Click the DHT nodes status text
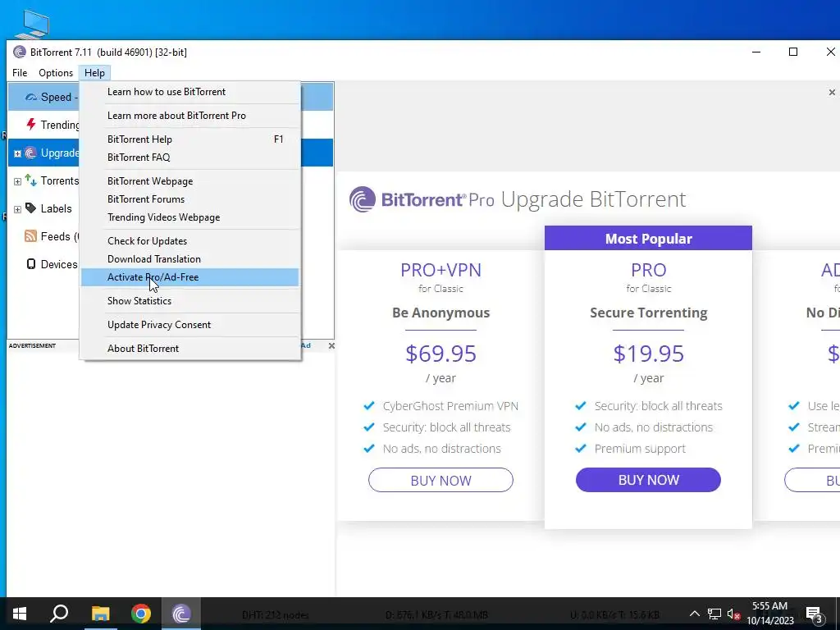 click(x=276, y=615)
